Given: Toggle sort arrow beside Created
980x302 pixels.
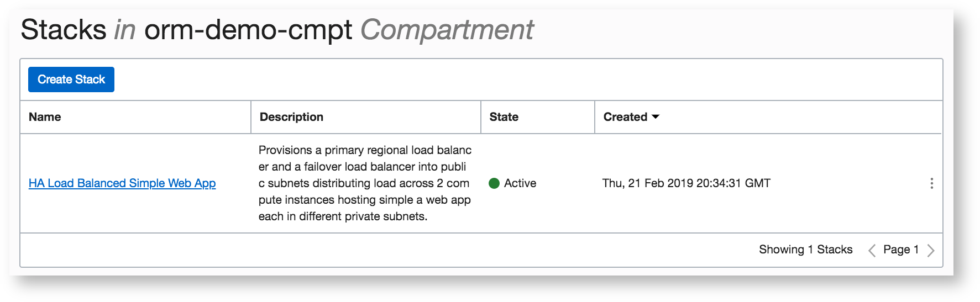Looking at the screenshot, I should coord(656,117).
